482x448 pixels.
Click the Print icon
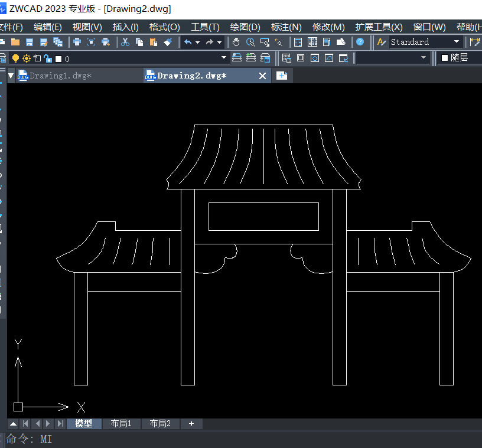pos(77,42)
